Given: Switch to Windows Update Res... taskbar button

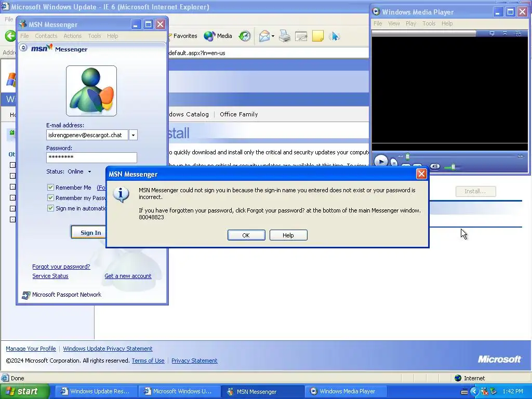Looking at the screenshot, I should [96, 391].
